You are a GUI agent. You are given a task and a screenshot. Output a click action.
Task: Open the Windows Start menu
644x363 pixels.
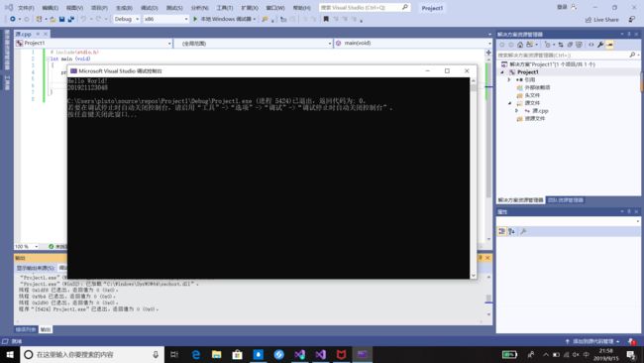coord(10,354)
